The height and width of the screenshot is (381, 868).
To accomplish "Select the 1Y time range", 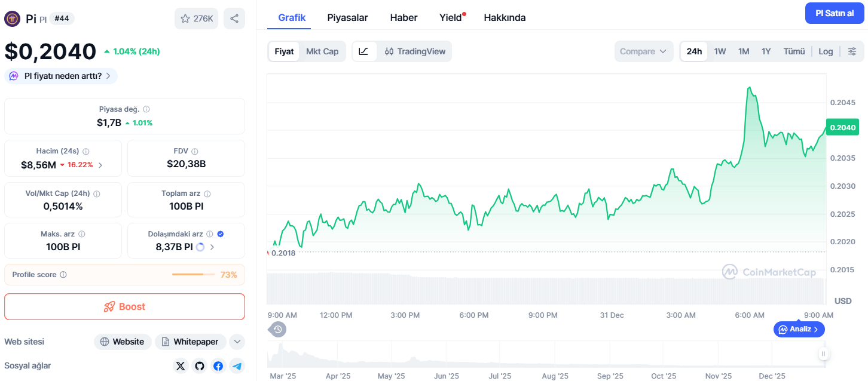I will pyautogui.click(x=766, y=51).
